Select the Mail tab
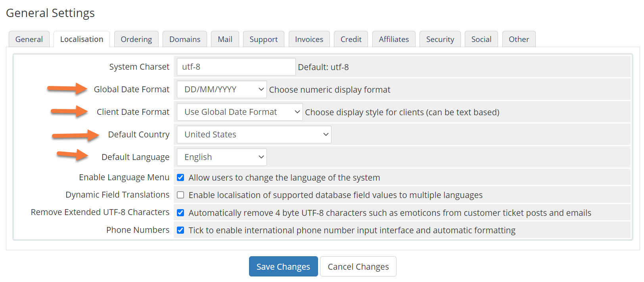Image resolution: width=644 pixels, height=282 pixels. [x=225, y=39]
